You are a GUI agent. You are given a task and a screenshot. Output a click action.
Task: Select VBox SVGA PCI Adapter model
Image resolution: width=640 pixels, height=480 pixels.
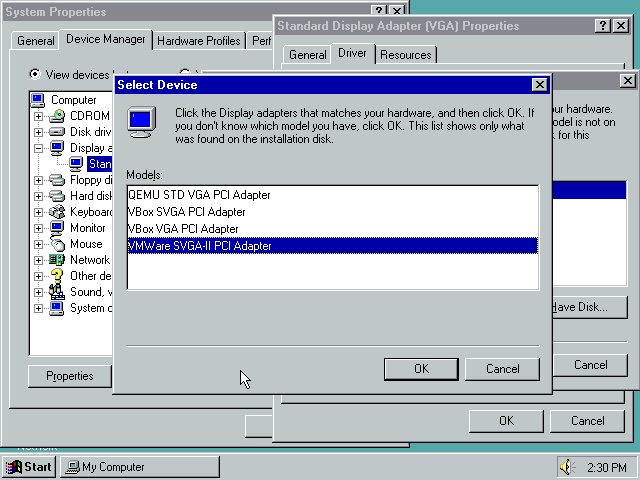click(x=333, y=212)
